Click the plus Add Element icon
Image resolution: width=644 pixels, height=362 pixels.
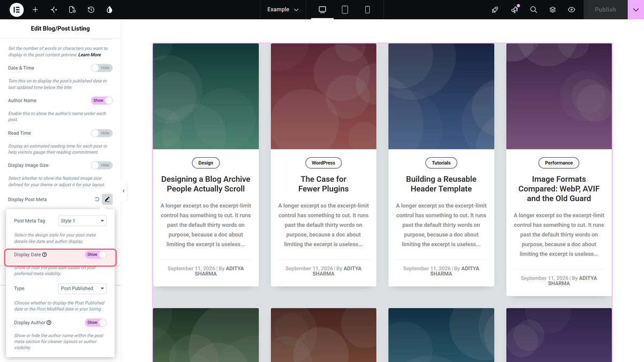point(35,10)
